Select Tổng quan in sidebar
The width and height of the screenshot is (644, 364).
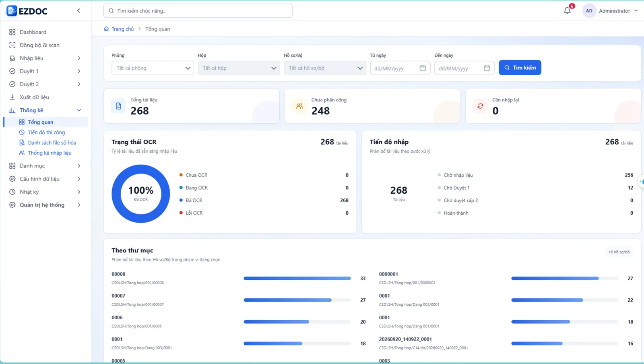(46, 122)
